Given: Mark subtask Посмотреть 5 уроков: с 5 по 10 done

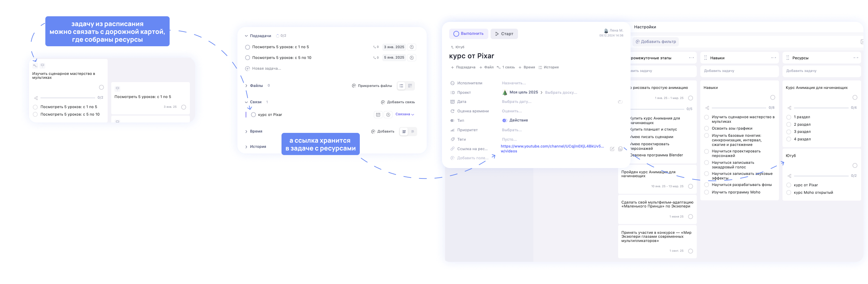Looking at the screenshot, I should click(x=247, y=58).
